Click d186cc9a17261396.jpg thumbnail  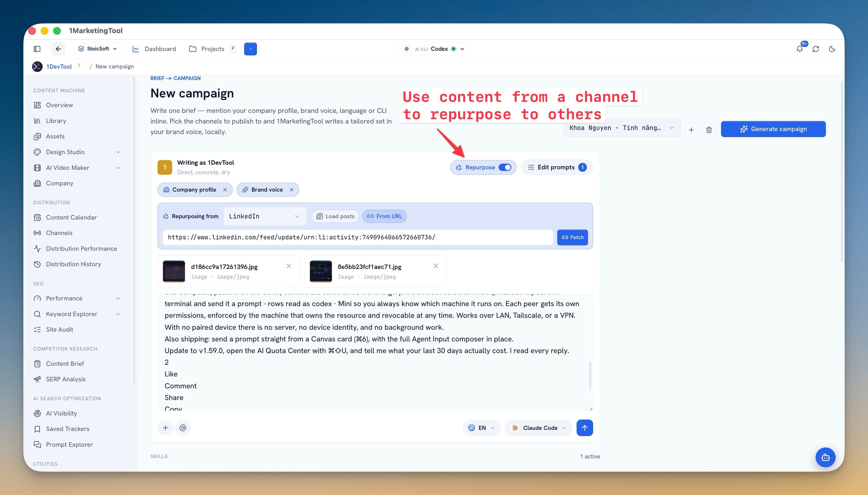tap(174, 271)
